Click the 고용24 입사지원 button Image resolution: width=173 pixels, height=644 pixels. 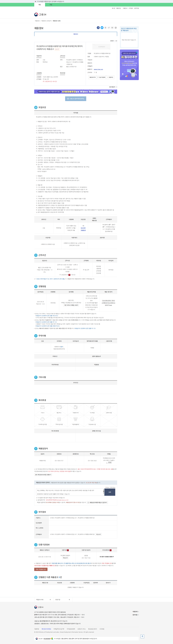click(76, 99)
